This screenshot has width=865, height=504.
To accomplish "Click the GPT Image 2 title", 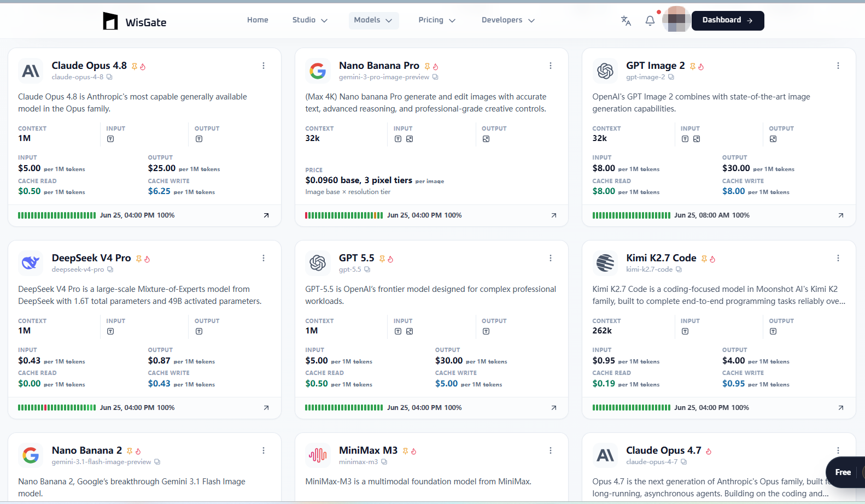I will click(x=656, y=66).
